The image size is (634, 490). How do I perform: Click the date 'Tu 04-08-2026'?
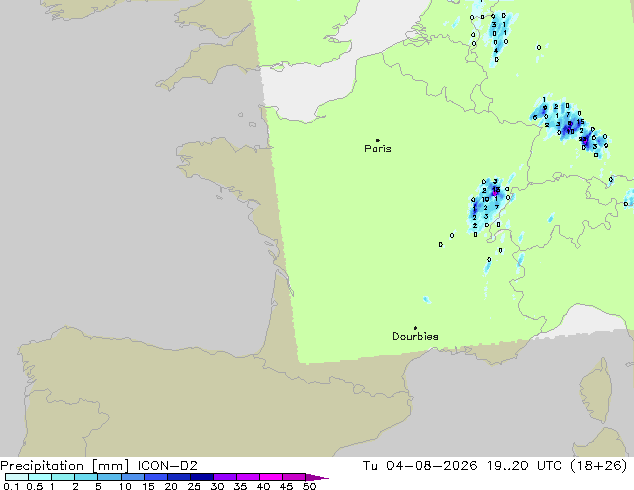(420, 466)
